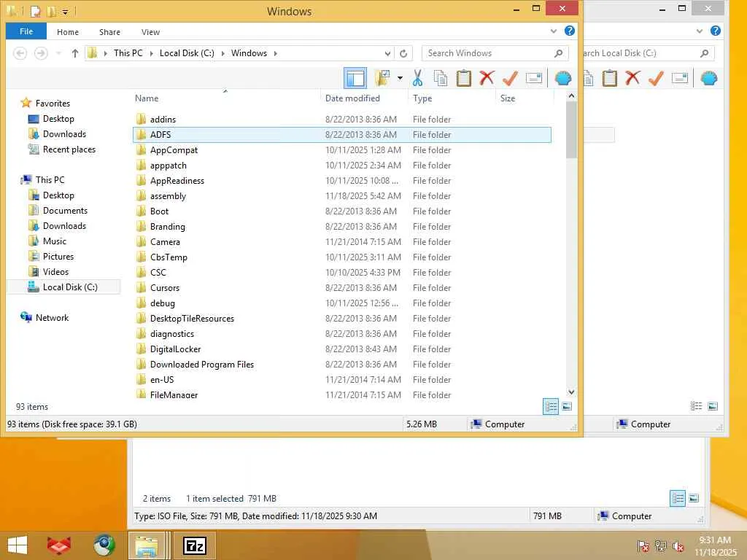Select the assembly folder

[342, 195]
